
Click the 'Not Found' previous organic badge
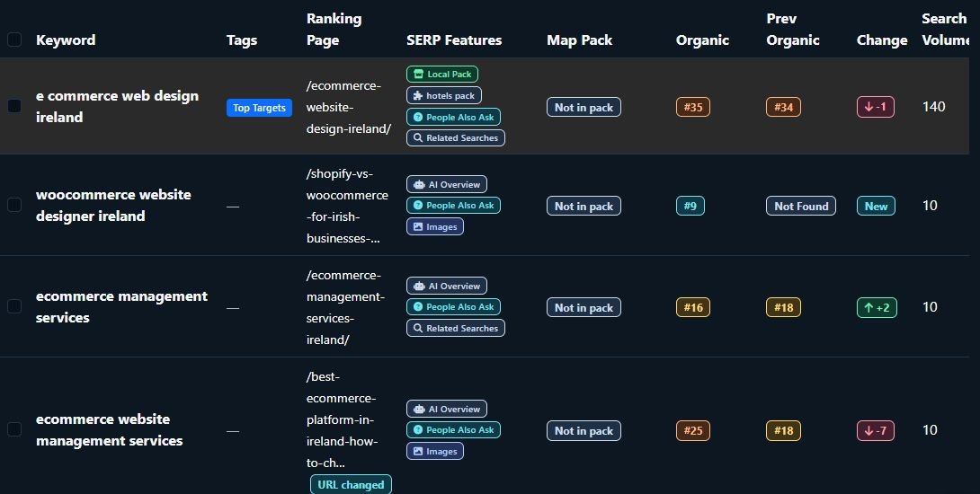pyautogui.click(x=800, y=206)
